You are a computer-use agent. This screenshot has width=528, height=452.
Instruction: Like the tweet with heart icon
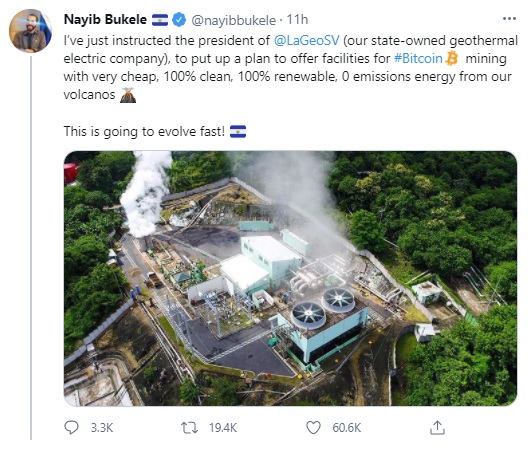pyautogui.click(x=313, y=428)
